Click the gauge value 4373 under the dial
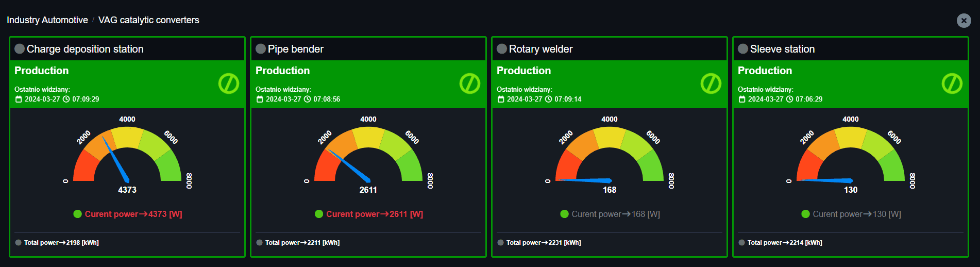The height and width of the screenshot is (267, 980). 127,190
